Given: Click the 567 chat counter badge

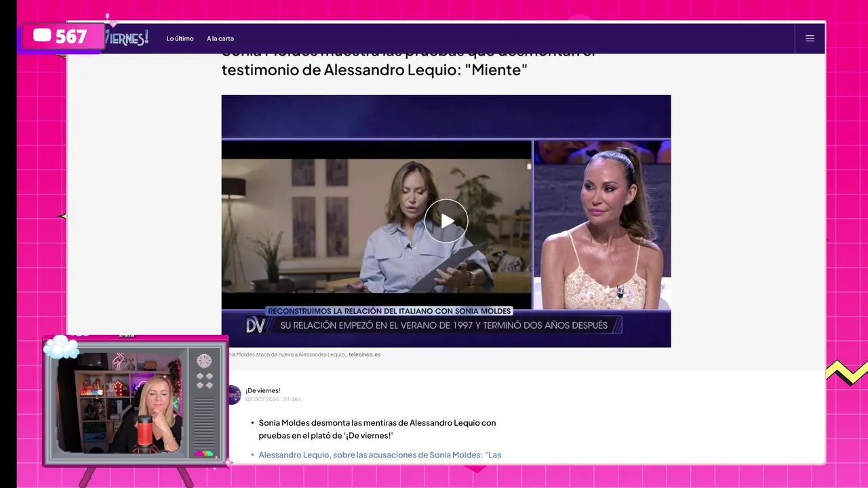Looking at the screenshot, I should (x=62, y=37).
